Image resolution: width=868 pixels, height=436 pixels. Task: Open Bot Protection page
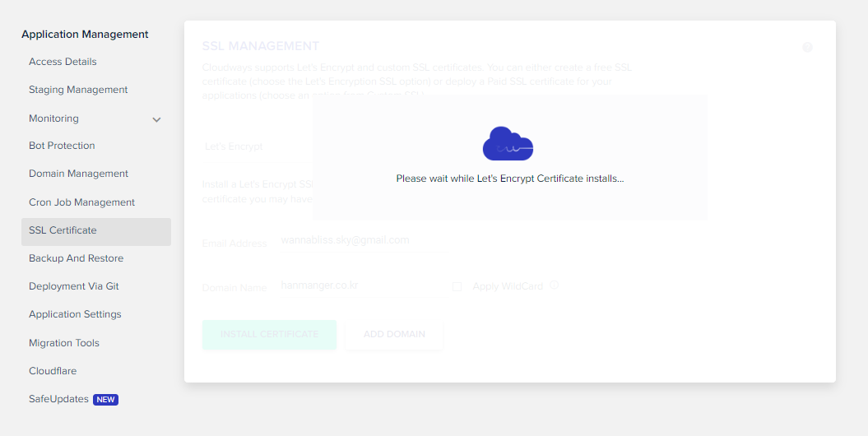(x=62, y=146)
